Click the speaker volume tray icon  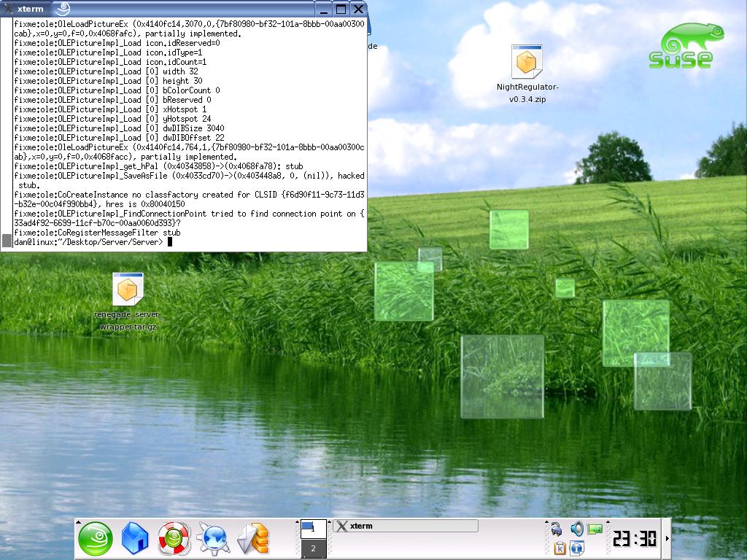click(x=576, y=529)
